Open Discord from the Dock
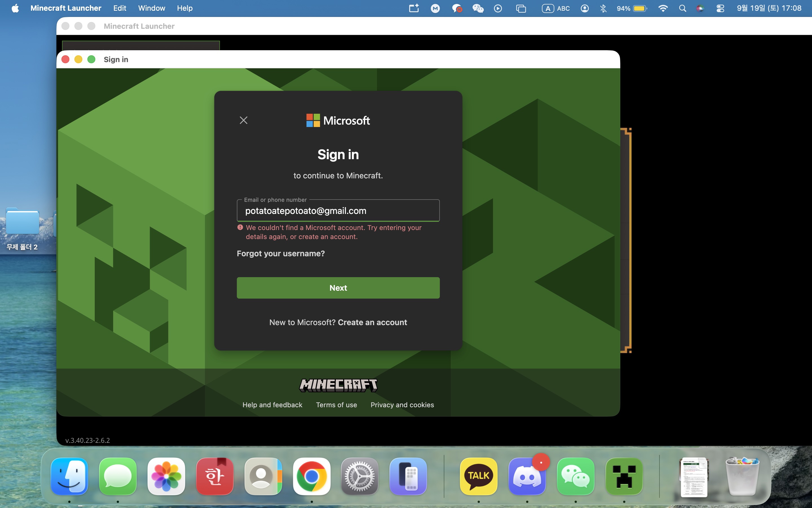 pyautogui.click(x=527, y=476)
